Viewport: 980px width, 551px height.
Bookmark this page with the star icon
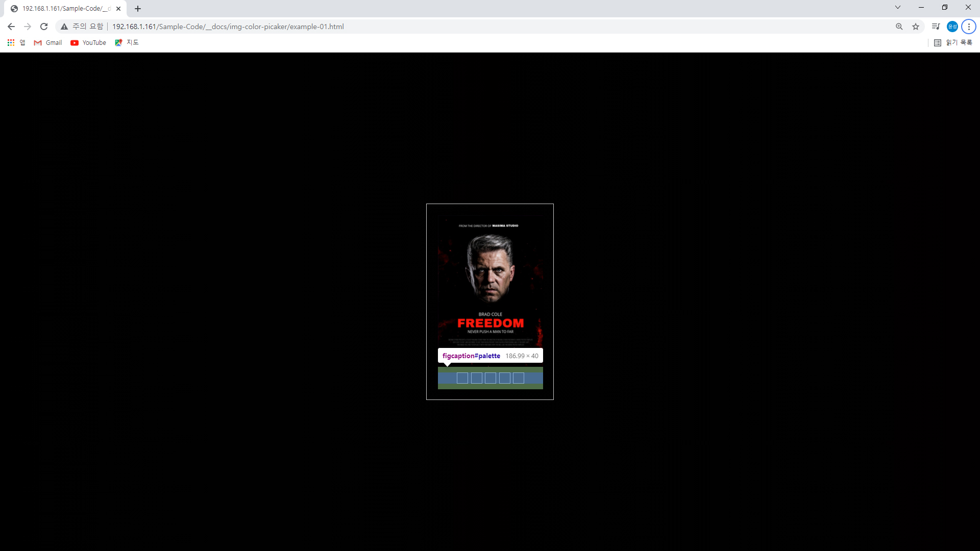916,27
